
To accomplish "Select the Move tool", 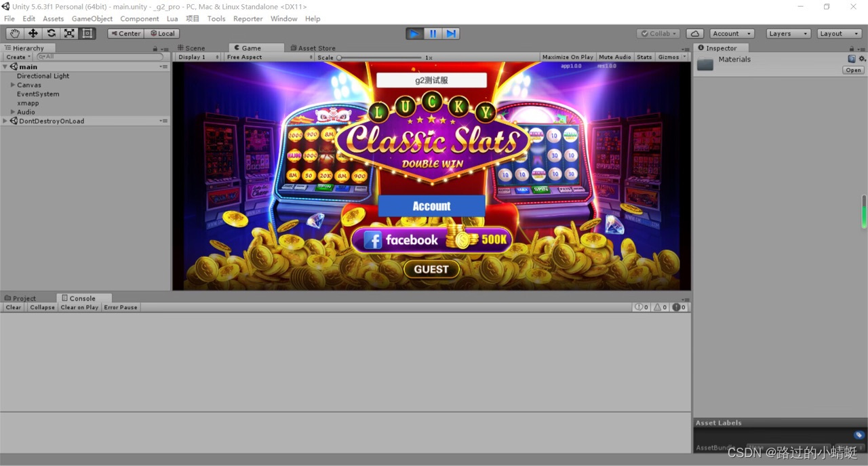I will (33, 33).
